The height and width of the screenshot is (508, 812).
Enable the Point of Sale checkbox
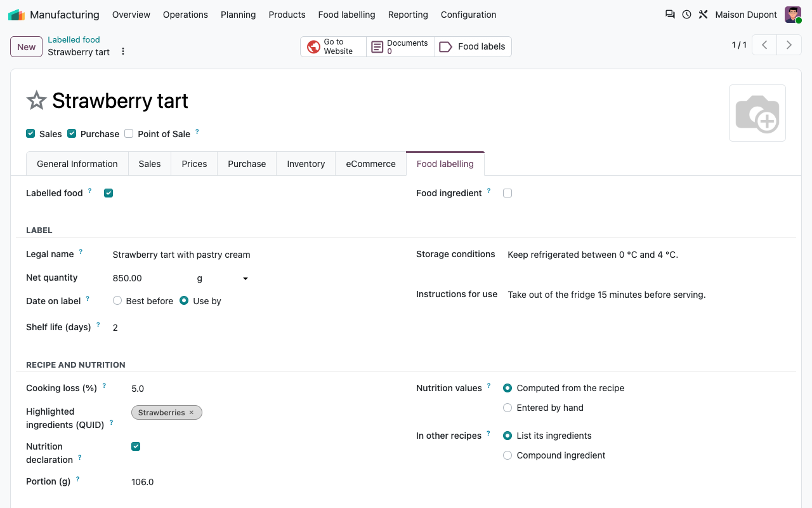pyautogui.click(x=129, y=133)
